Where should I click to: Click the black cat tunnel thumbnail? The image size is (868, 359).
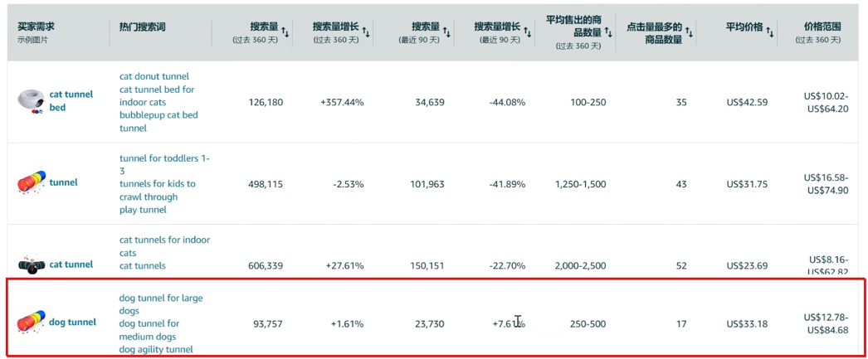(31, 265)
